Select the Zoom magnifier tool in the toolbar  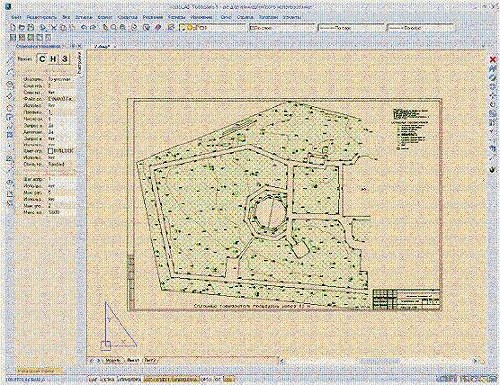tap(114, 28)
